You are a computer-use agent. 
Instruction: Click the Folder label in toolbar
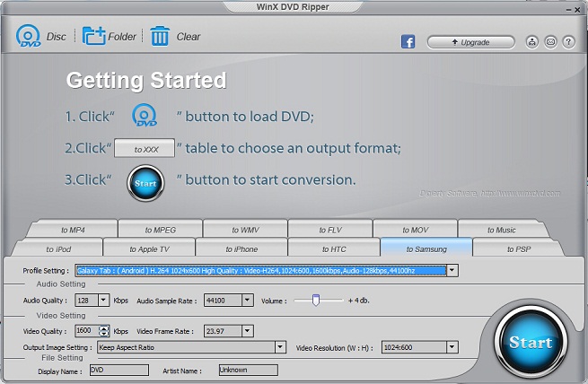point(122,37)
